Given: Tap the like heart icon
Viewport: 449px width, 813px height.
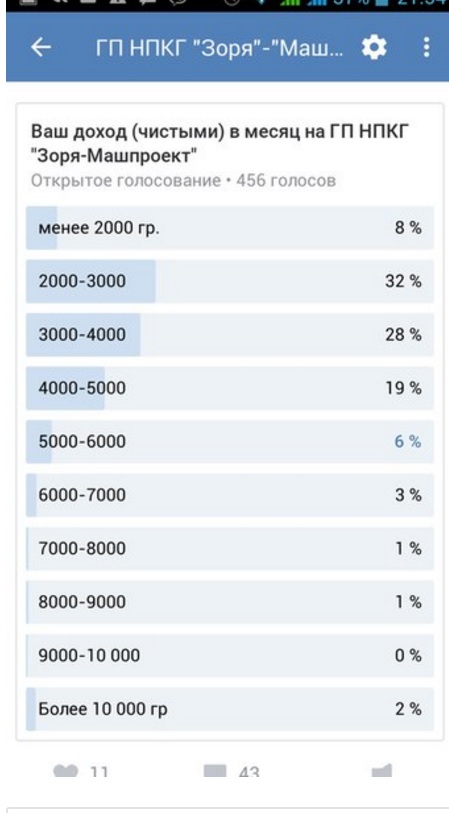Looking at the screenshot, I should 65,771.
